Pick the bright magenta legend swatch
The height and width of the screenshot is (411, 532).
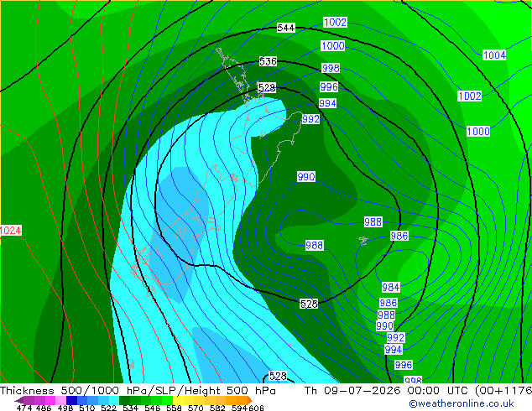click(50, 400)
